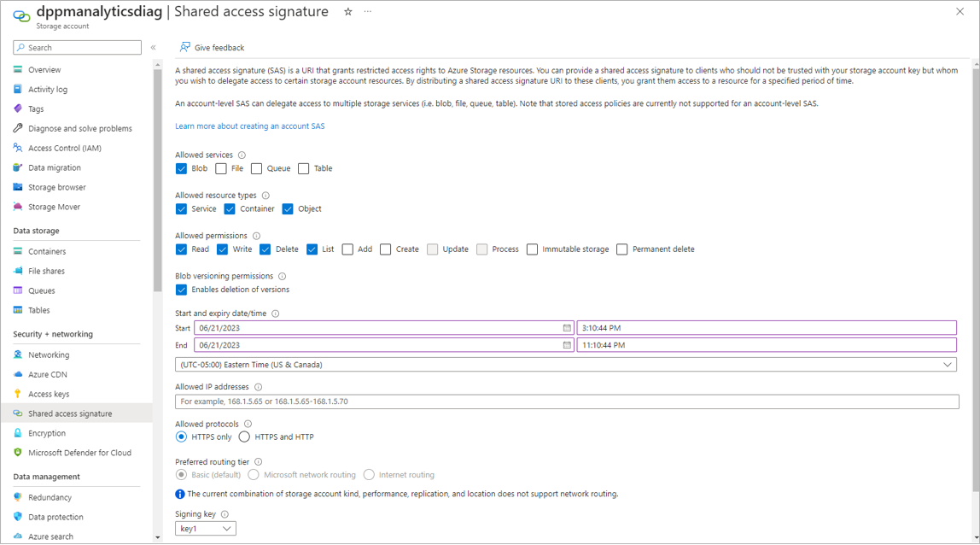
Task: Open Storage Mover in the sidebar
Action: [x=55, y=207]
